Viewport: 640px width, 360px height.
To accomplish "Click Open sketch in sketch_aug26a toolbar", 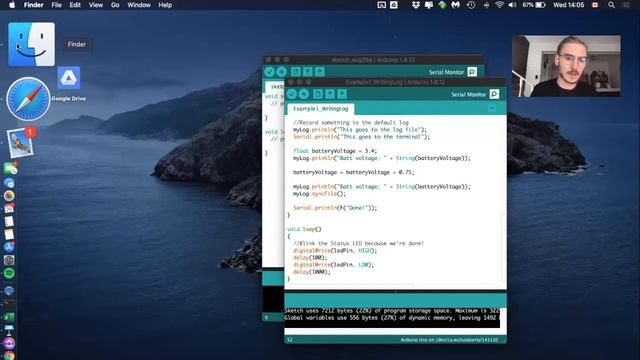I will click(x=308, y=72).
